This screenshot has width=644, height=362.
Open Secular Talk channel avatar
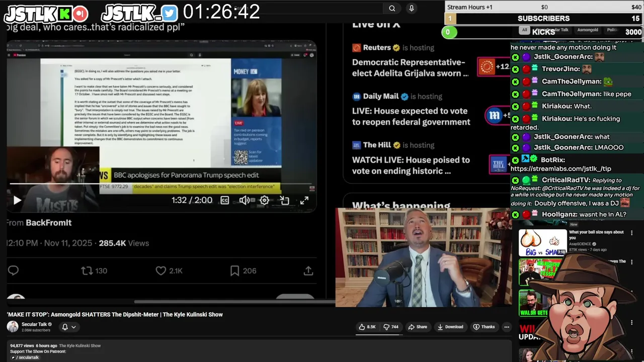pos(13,327)
